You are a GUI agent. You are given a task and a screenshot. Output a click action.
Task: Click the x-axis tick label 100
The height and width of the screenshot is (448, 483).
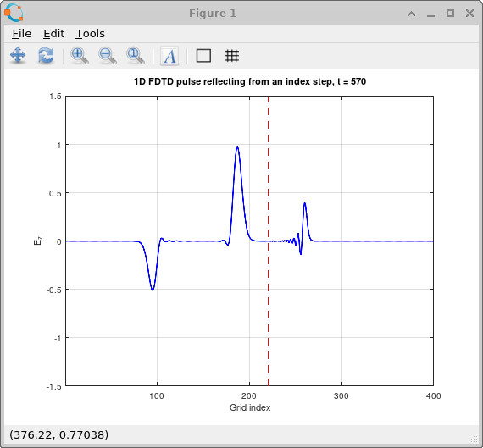coord(157,396)
